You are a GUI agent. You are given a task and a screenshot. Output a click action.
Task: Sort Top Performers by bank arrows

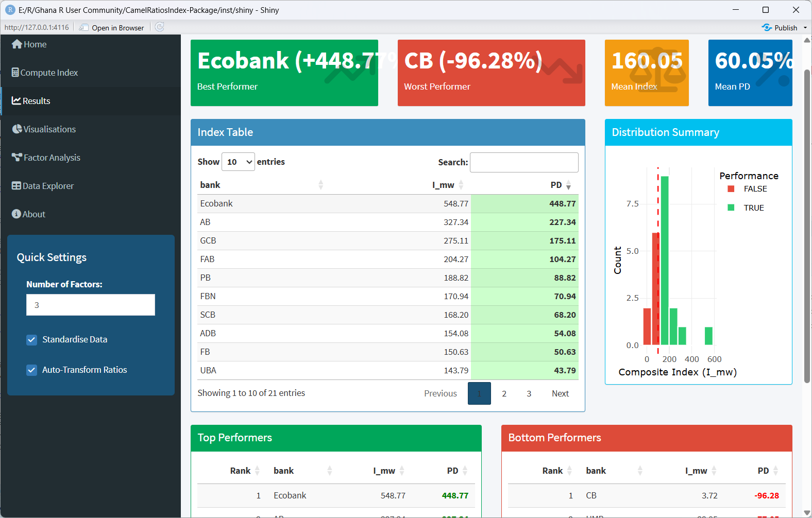(330, 471)
